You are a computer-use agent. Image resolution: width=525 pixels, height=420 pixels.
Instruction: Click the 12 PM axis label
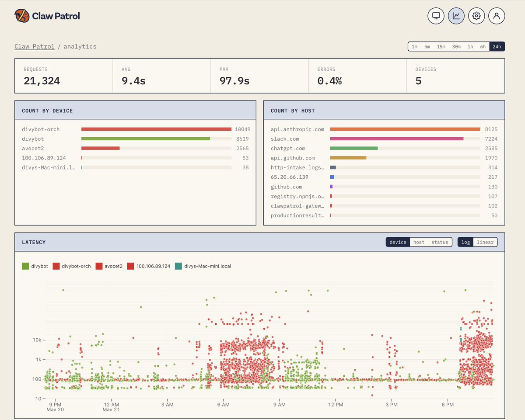[336, 405]
